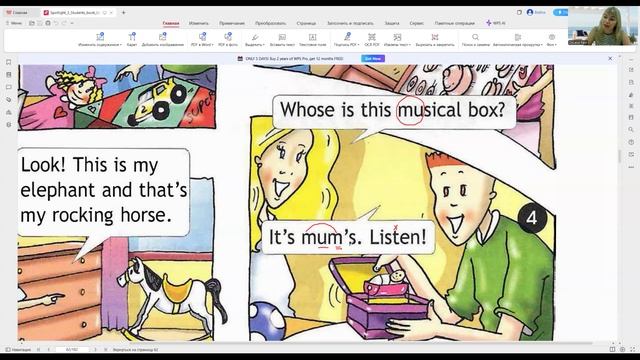Toggle Навигация panel in status bar

click(x=18, y=349)
